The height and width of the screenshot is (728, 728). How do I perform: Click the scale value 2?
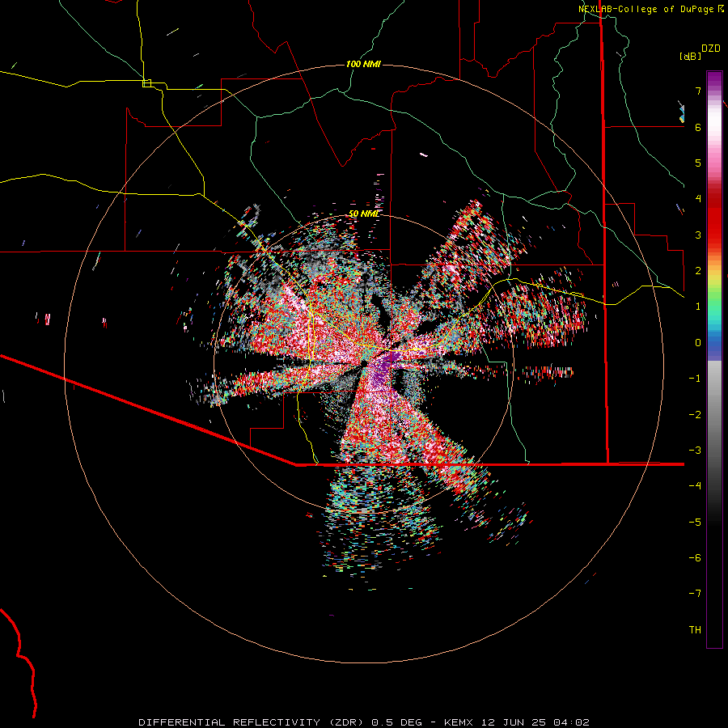[x=698, y=271]
